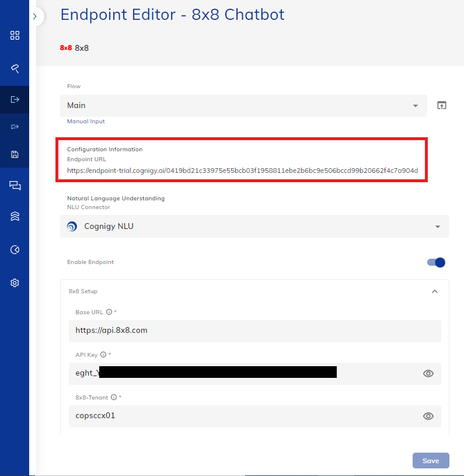The width and height of the screenshot is (464, 476).
Task: Open the Main flow in a new window icon
Action: [442, 105]
